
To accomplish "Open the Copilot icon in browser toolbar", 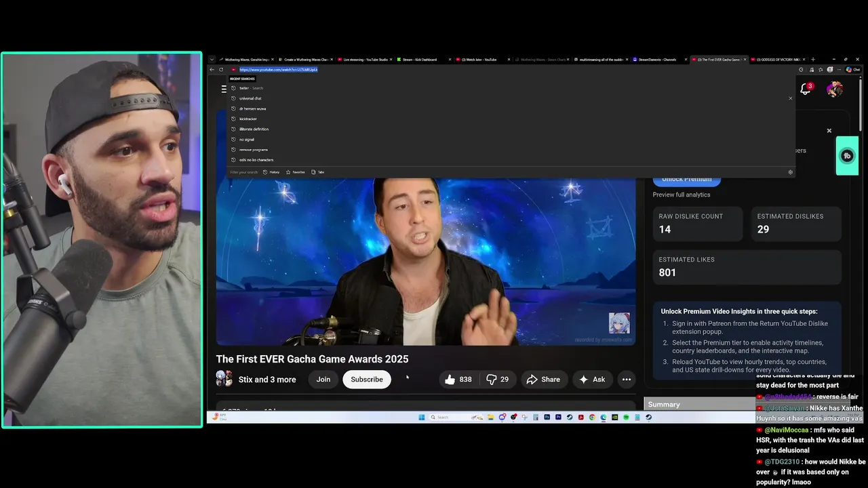I will coord(852,69).
